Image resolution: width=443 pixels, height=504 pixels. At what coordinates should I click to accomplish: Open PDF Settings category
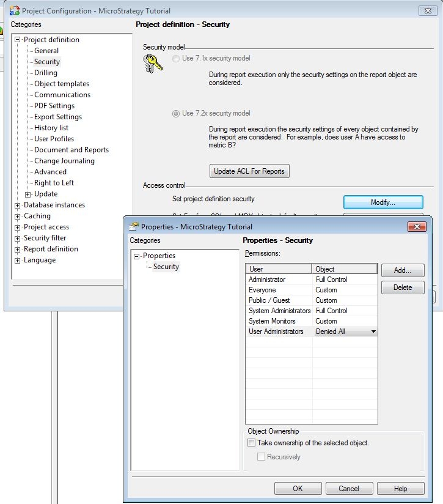coord(54,106)
